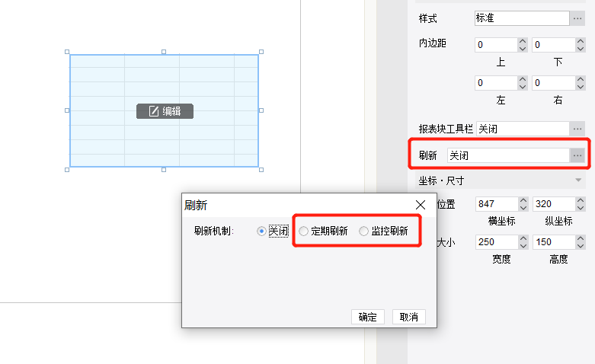Decrease the bottom padding 下 stepper
This screenshot has width=595, height=364.
coord(581,49)
